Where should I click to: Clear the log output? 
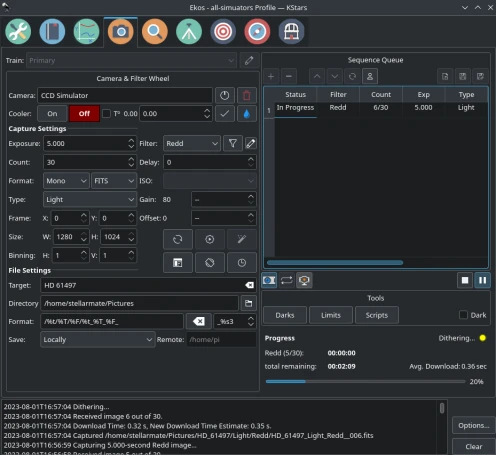pyautogui.click(x=474, y=447)
